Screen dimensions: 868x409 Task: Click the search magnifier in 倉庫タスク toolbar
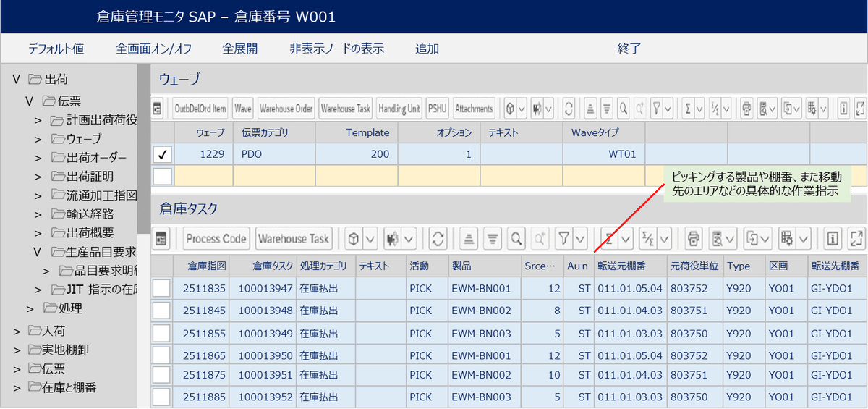516,238
